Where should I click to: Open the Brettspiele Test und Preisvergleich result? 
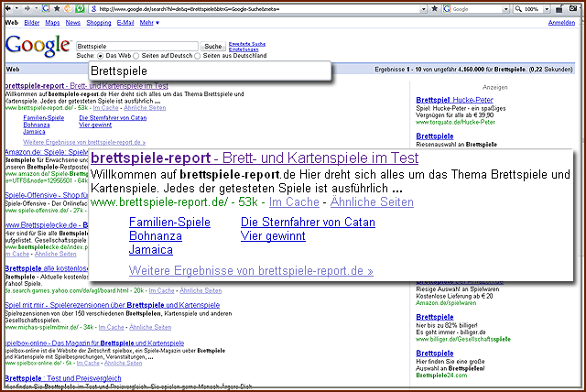coord(63,378)
